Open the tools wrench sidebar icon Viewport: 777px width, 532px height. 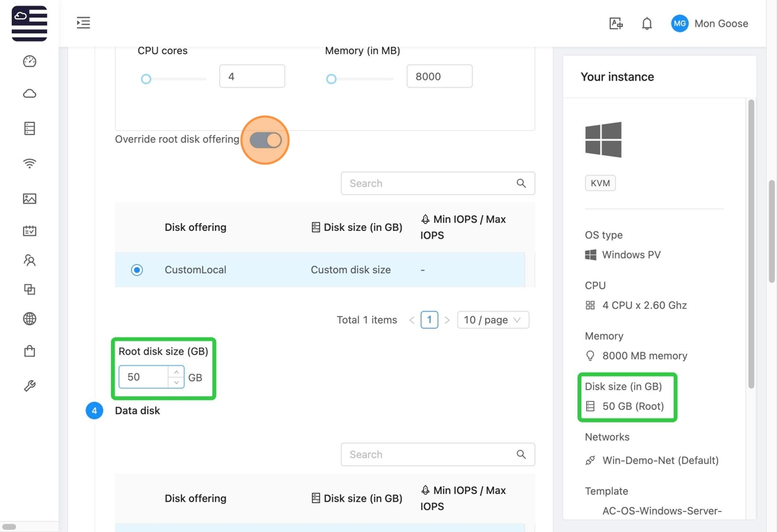(x=29, y=386)
